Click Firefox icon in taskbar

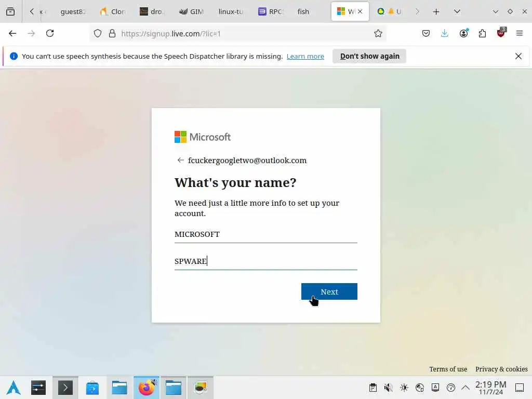[146, 388]
